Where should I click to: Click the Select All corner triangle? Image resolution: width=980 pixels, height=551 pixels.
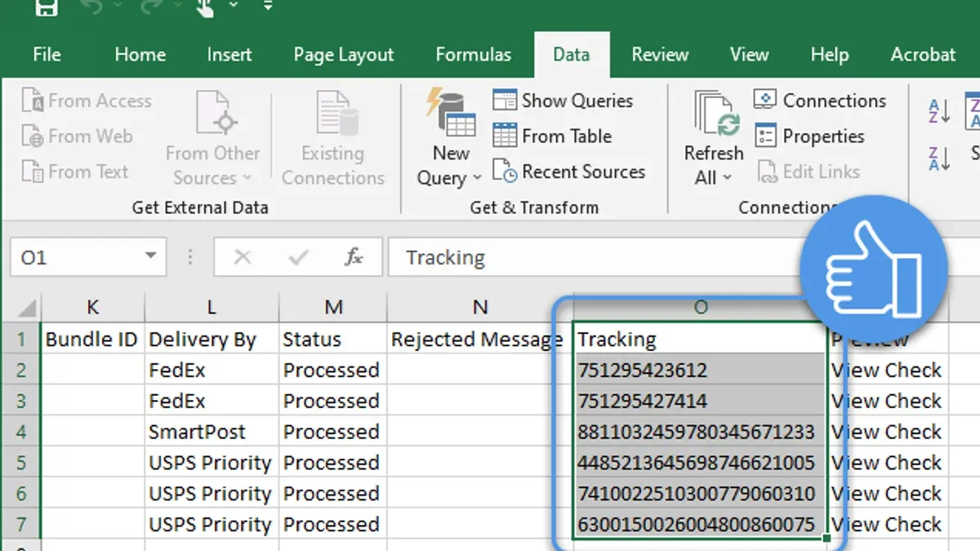click(x=27, y=308)
